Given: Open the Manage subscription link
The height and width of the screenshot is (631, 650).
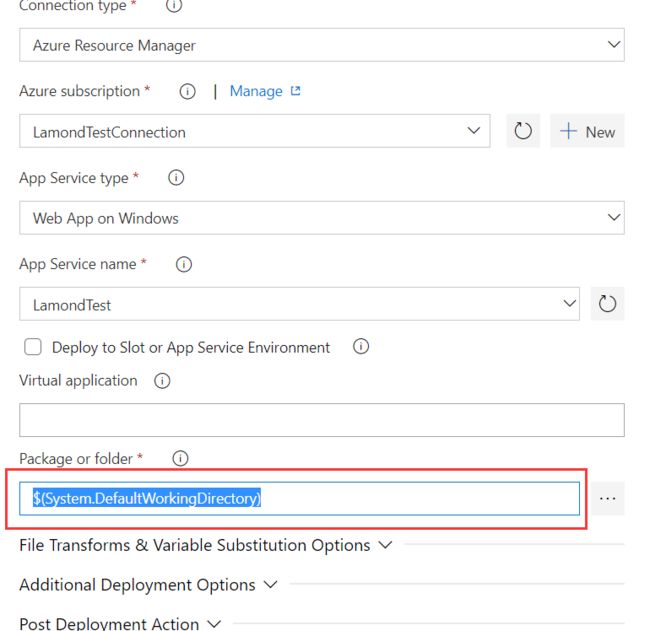Looking at the screenshot, I should [264, 91].
